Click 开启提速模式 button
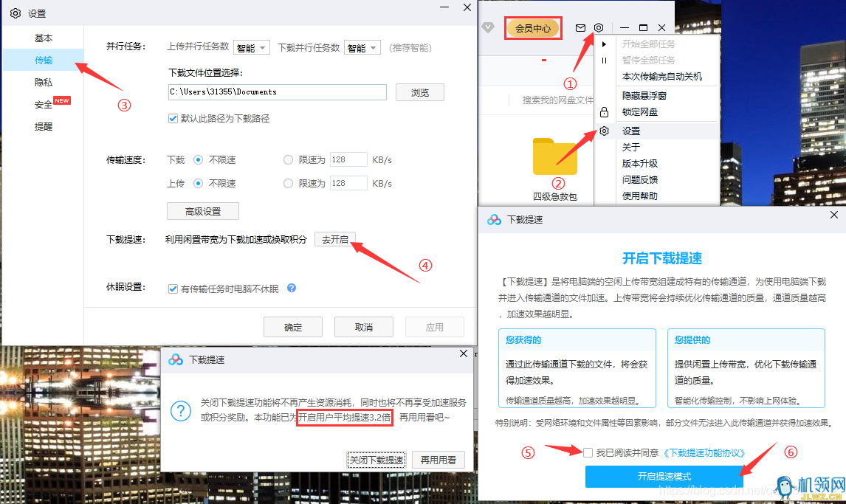This screenshot has width=846, height=504. (x=664, y=477)
